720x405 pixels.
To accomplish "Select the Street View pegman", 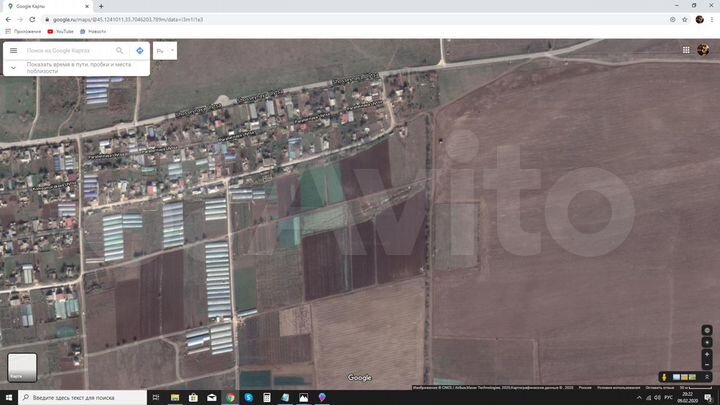I will coord(664,377).
